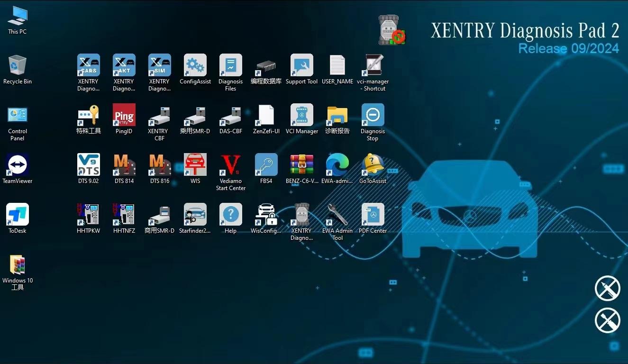Click the EWA Admin Tool wrench icon
This screenshot has width=628, height=364.
337,215
